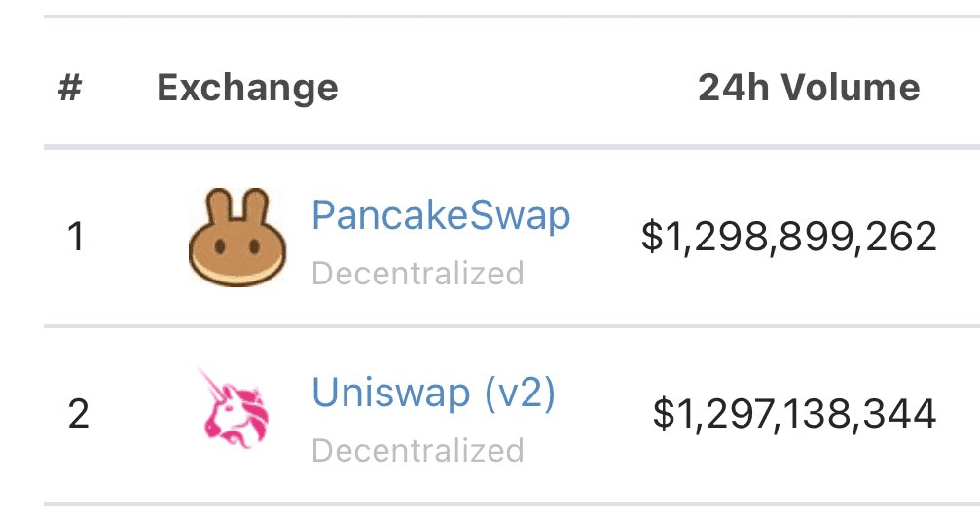Select rank number 2 cell

pyautogui.click(x=78, y=414)
